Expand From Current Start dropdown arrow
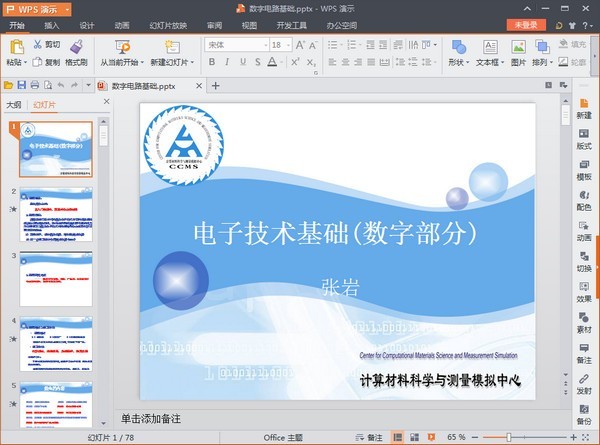Screen dimensions: 600x445 tap(142, 62)
